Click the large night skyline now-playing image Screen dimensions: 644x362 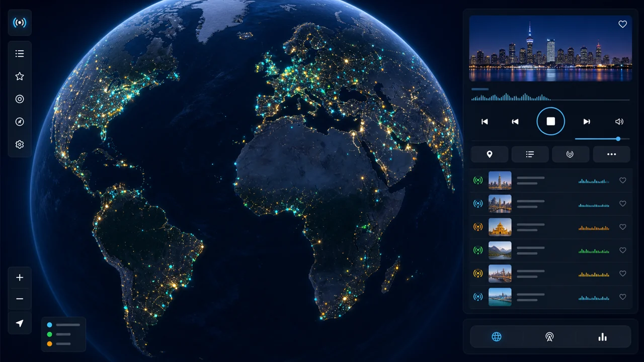click(550, 48)
